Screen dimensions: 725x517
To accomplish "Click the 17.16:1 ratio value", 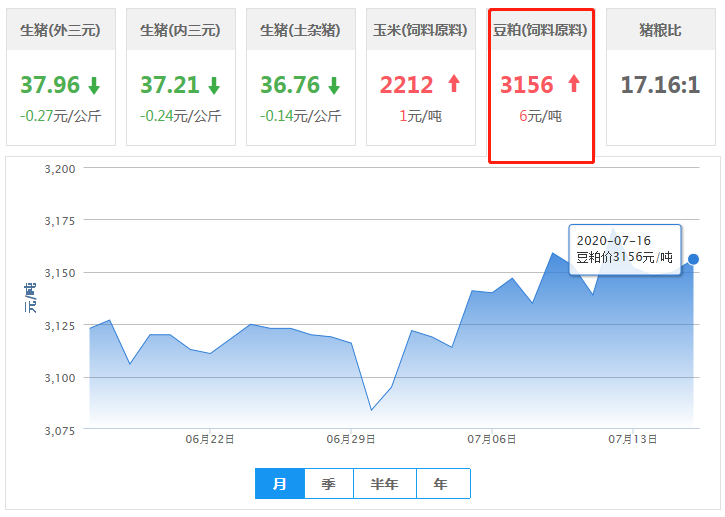I will click(x=660, y=85).
